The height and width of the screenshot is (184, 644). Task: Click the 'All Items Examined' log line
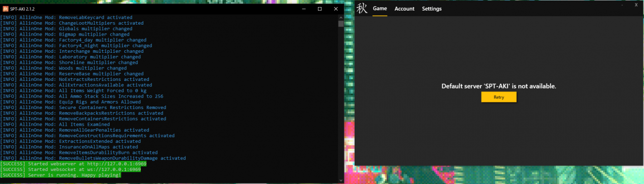tap(55, 124)
